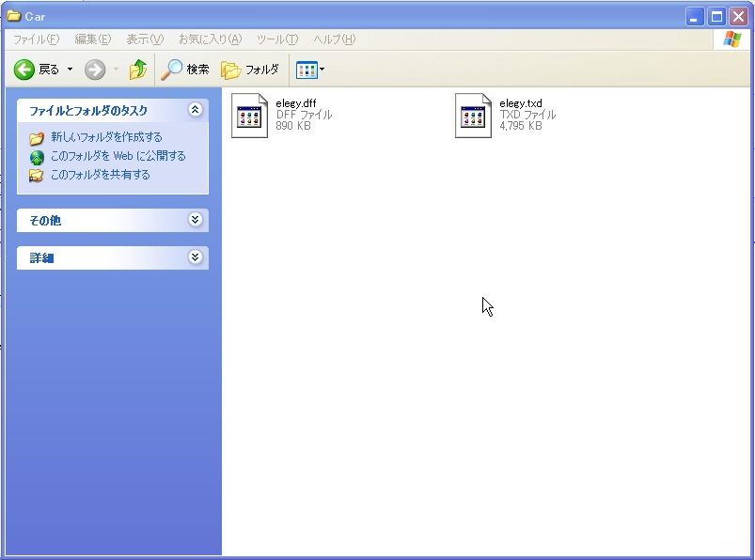Click the その他 header text
The image size is (755, 560).
coord(45,221)
